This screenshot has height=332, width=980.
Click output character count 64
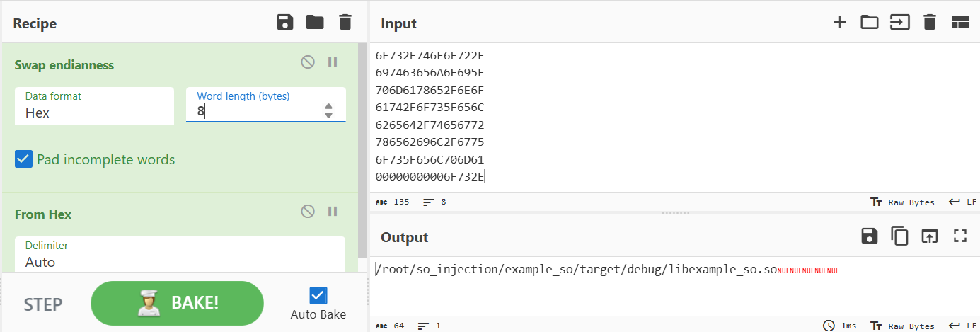(390, 326)
